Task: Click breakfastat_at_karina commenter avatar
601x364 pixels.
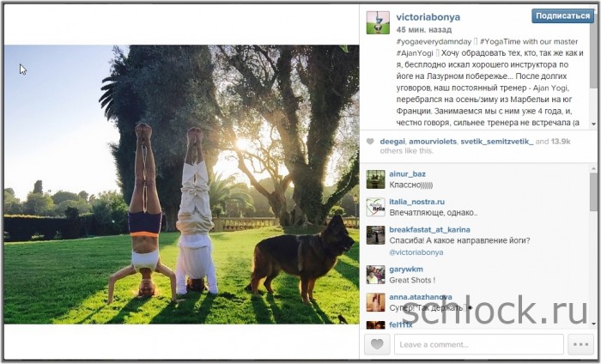Action: tap(376, 235)
